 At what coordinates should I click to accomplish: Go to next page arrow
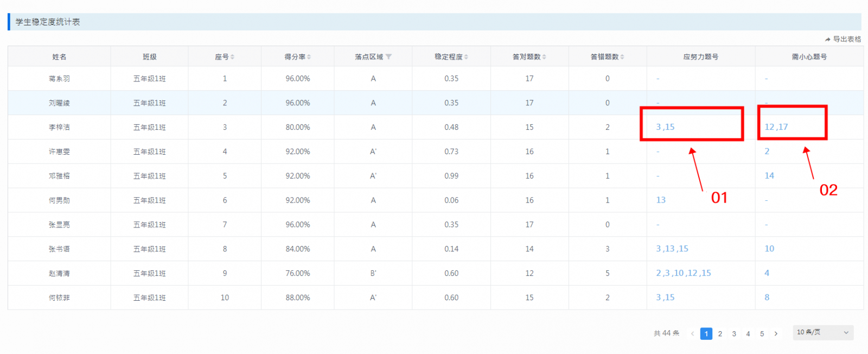[x=776, y=333]
